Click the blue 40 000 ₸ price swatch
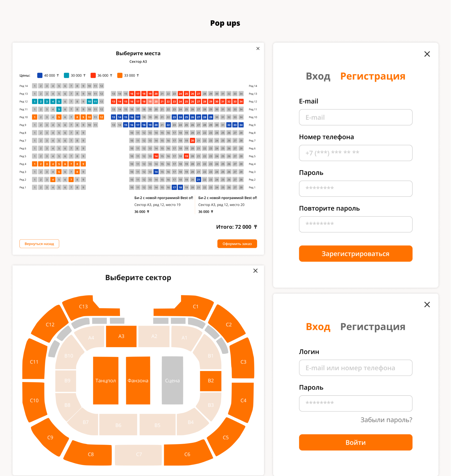451x476 pixels. click(40, 76)
